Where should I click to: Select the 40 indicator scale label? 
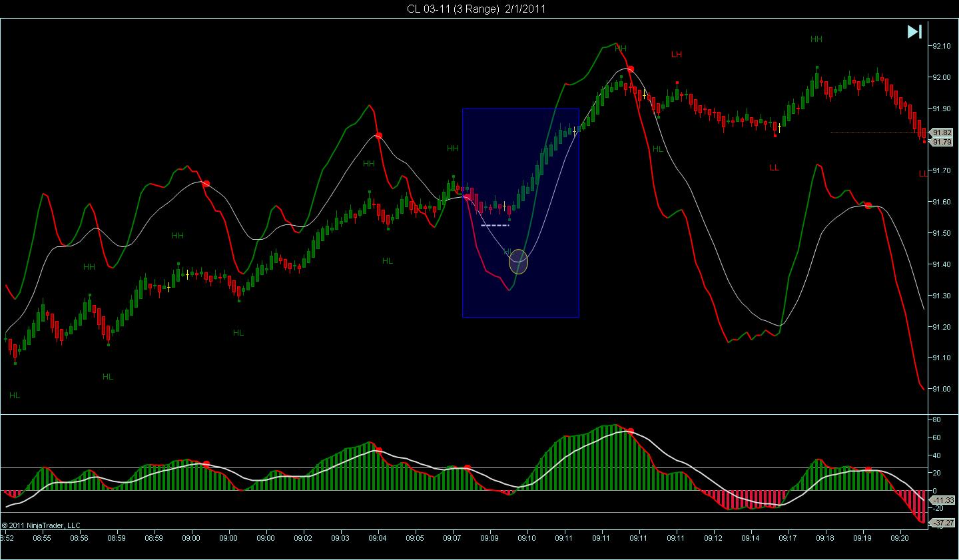click(x=936, y=455)
